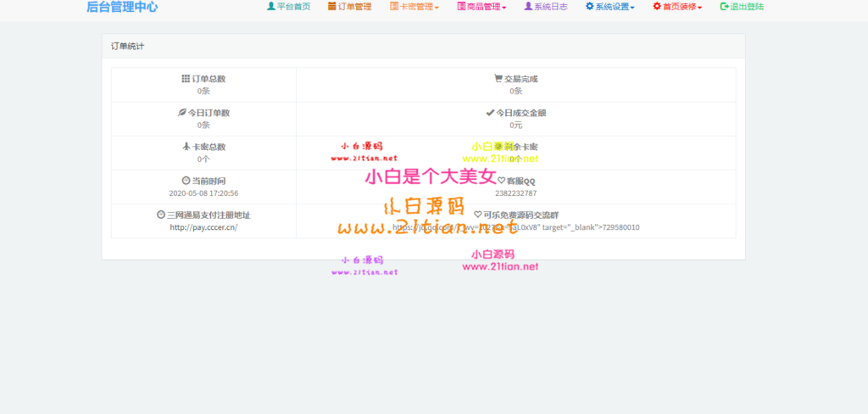
Task: Click the 订单统计 panel heading
Action: (x=127, y=47)
